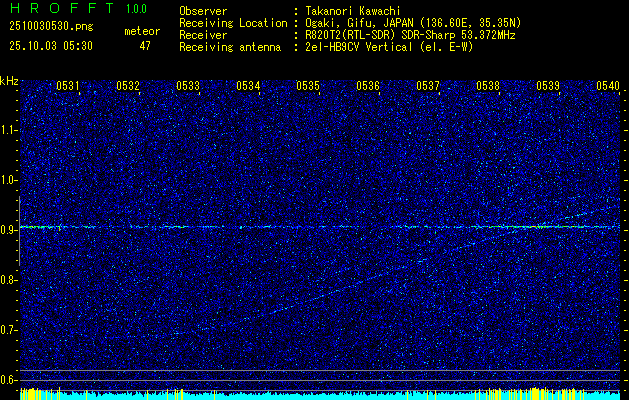
Task: Click the 1.1 kHz axis label
Action: [x=8, y=130]
